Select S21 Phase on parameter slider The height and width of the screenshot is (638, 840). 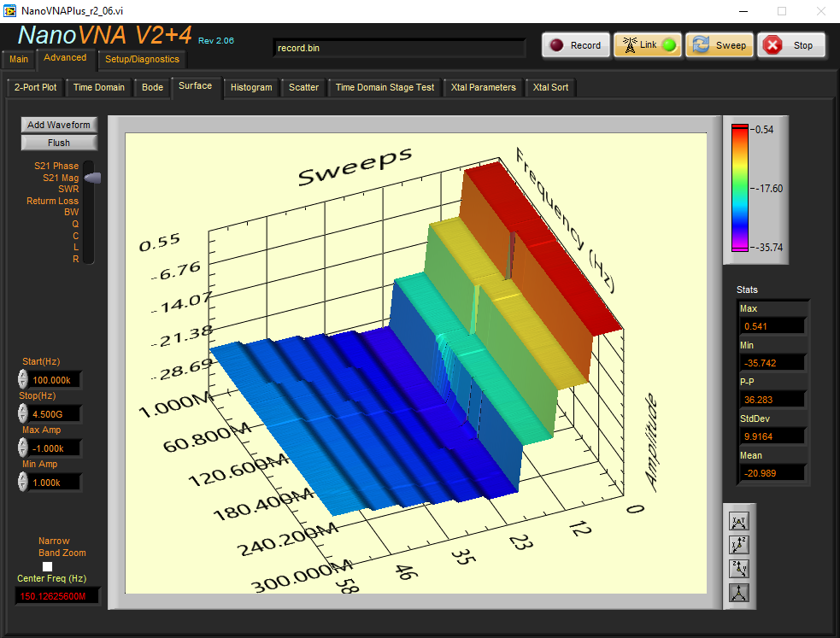(56, 166)
